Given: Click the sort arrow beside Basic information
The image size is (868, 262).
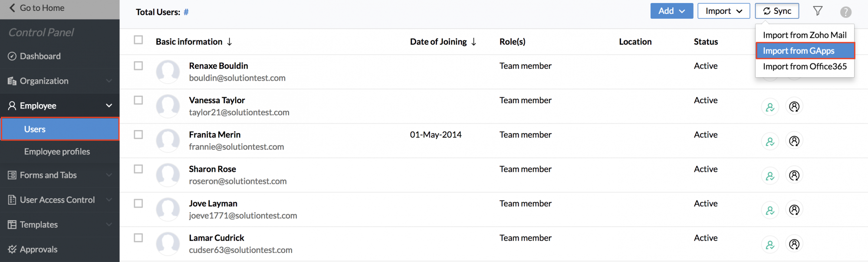Looking at the screenshot, I should [230, 42].
